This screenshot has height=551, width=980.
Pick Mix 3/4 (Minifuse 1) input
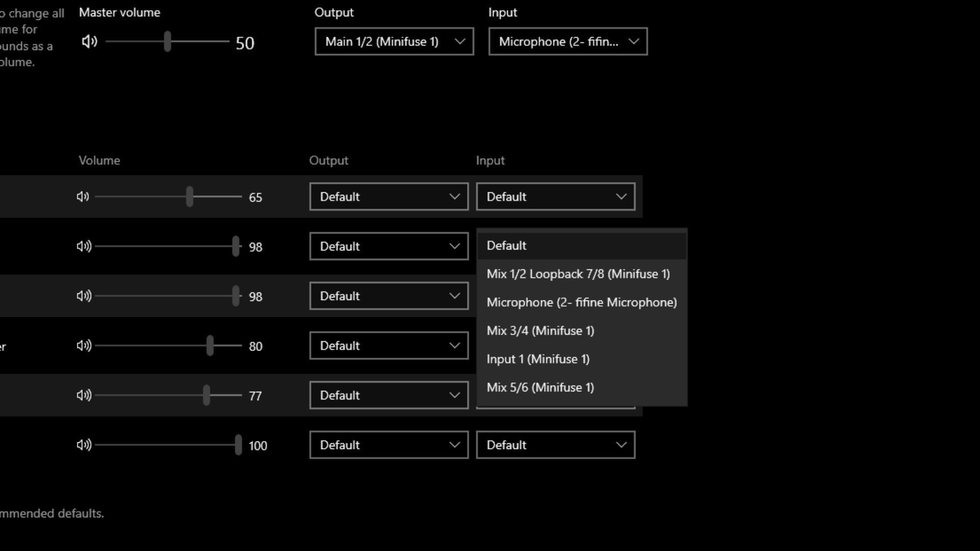[541, 331]
